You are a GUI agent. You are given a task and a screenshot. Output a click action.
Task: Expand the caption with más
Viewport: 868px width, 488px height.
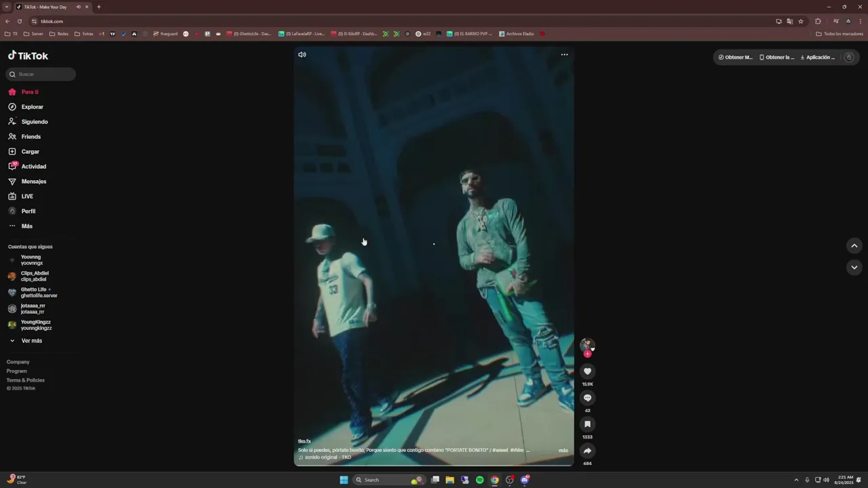coord(564,451)
